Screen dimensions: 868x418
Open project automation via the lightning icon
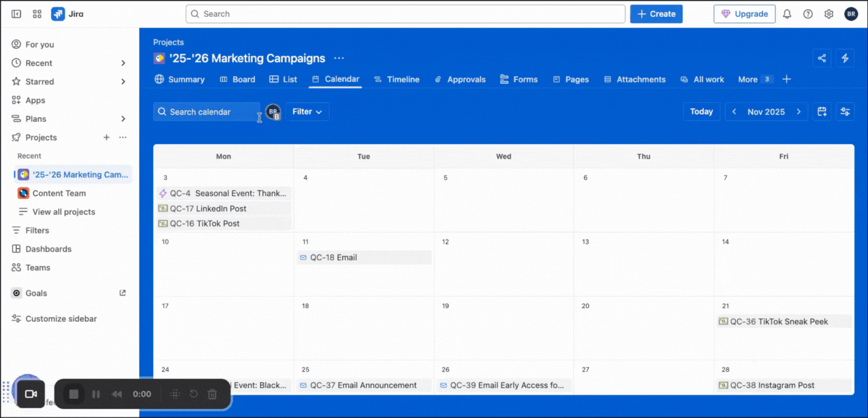[845, 58]
